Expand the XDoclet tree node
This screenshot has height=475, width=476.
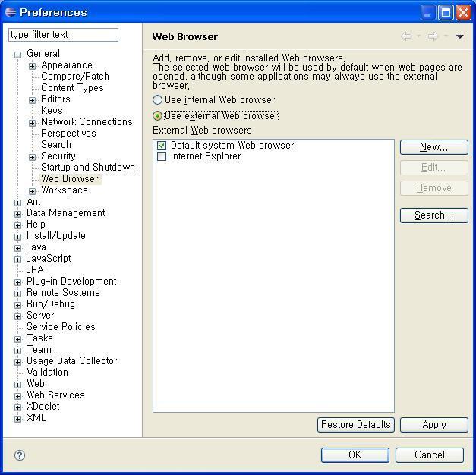pyautogui.click(x=18, y=407)
